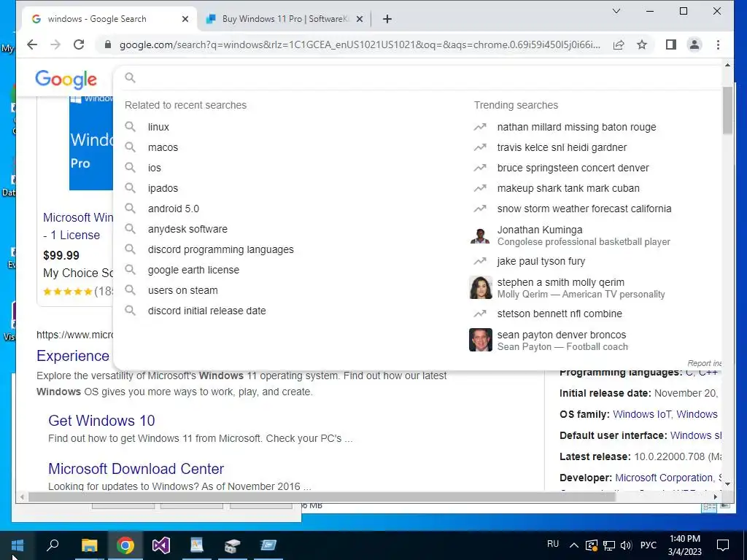Close the 'windows - Google Search' tab

[x=185, y=19]
